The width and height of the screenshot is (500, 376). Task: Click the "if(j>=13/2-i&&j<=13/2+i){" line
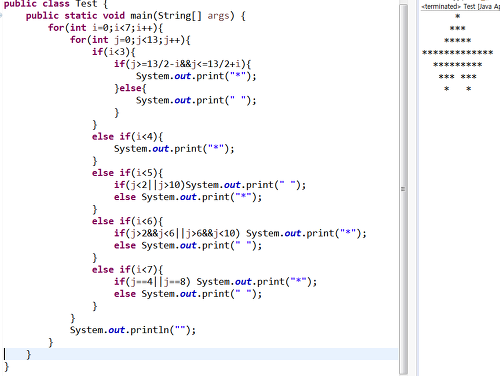point(182,64)
